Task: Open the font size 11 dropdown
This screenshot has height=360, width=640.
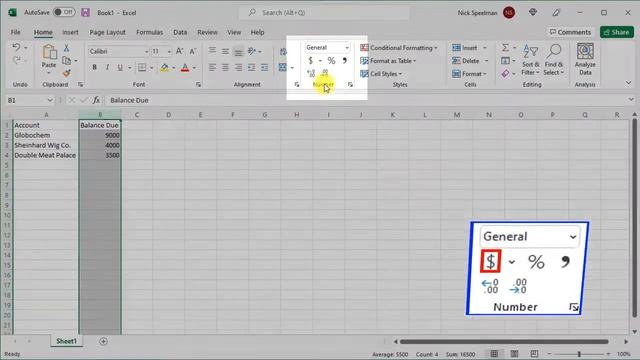Action: [169, 51]
